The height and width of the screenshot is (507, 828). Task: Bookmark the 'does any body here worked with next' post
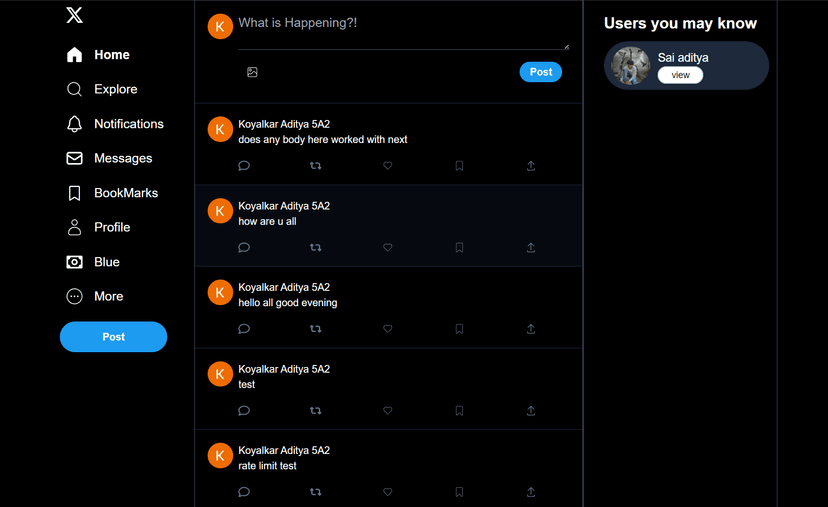click(459, 166)
